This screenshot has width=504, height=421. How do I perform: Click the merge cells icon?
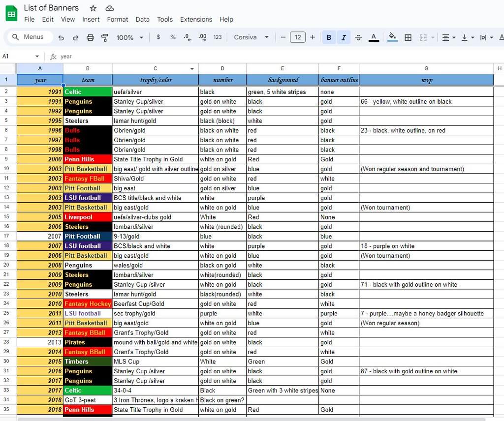(x=423, y=37)
